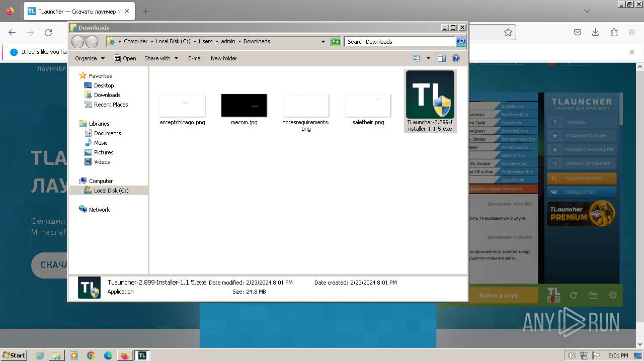List all tabs dropdown in Firefox

point(587,11)
